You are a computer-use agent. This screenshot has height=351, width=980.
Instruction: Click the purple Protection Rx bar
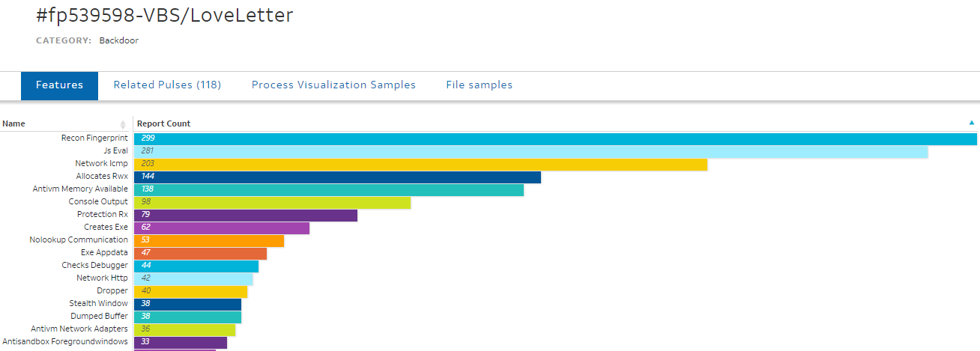(x=245, y=215)
